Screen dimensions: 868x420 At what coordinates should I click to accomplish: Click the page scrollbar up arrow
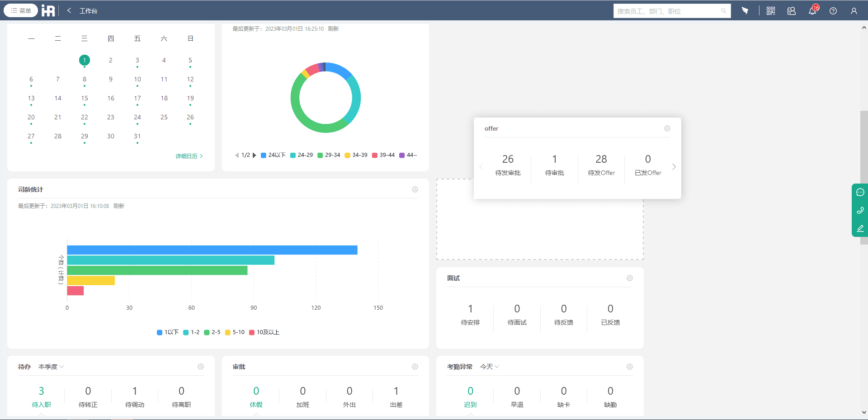click(x=864, y=28)
